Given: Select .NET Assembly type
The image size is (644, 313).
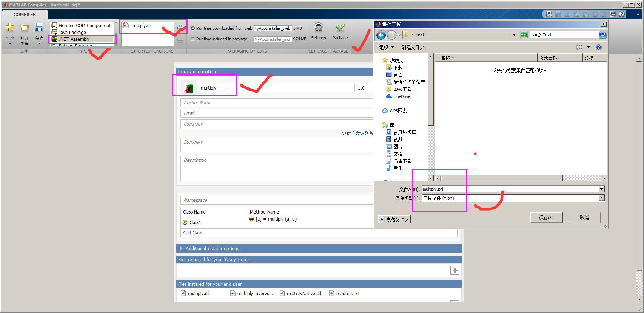Looking at the screenshot, I should pos(82,39).
